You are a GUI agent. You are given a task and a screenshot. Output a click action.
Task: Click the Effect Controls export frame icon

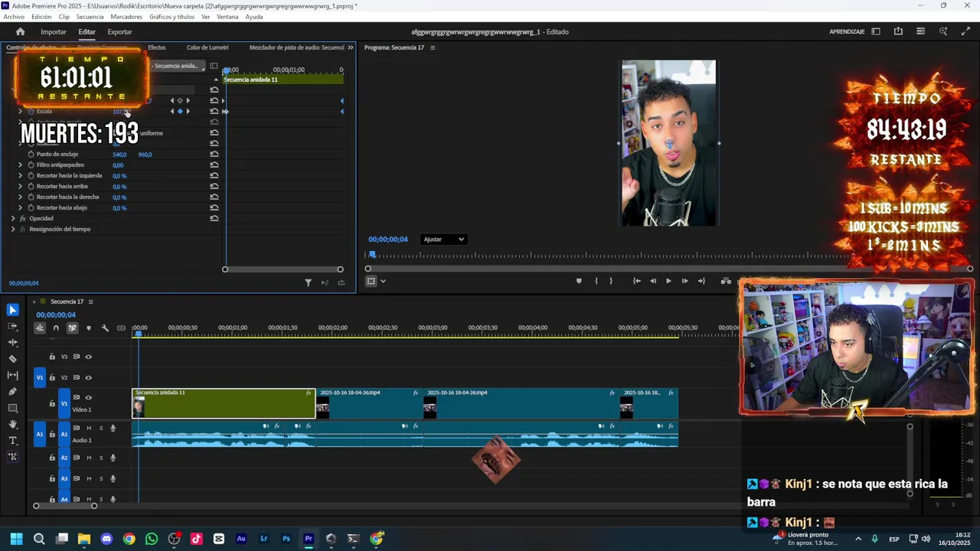pyautogui.click(x=341, y=282)
